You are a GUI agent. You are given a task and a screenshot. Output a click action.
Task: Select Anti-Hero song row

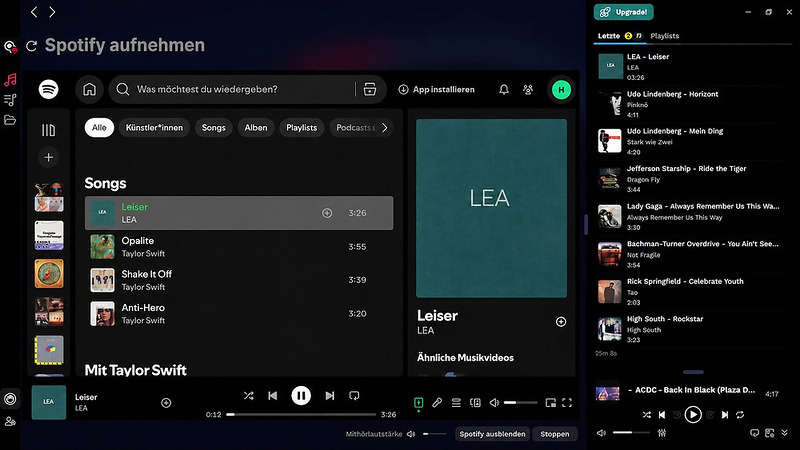tap(239, 314)
